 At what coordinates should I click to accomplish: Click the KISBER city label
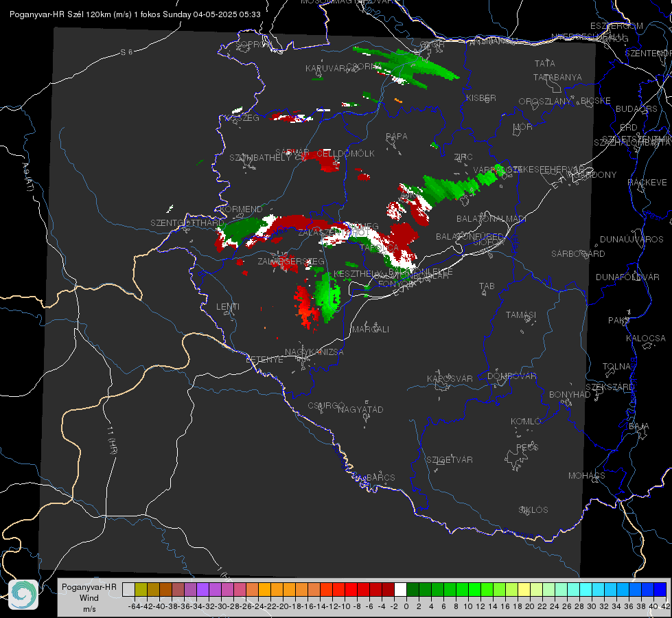coord(481,98)
